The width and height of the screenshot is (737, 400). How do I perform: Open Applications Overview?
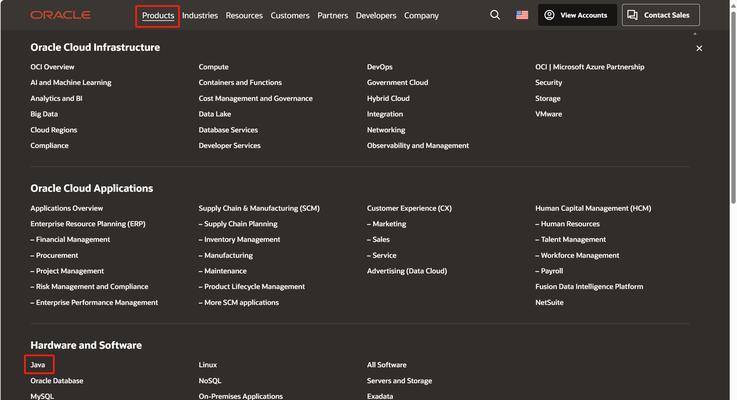pyautogui.click(x=67, y=208)
